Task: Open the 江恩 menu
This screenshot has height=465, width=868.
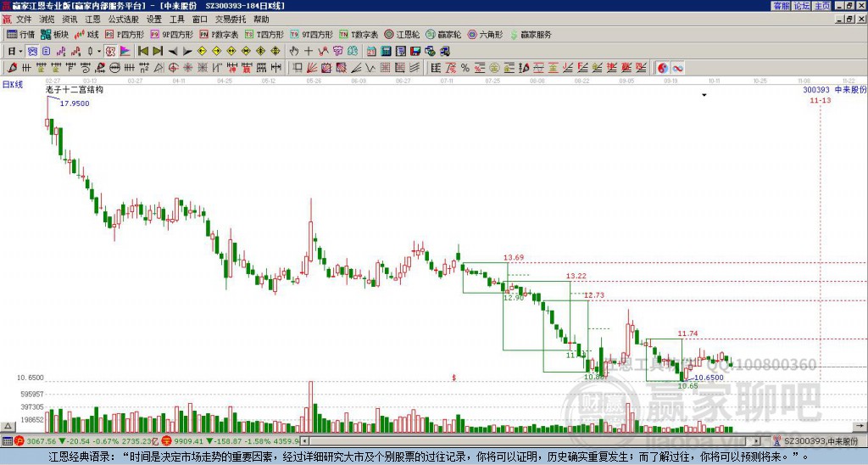Action: click(92, 20)
